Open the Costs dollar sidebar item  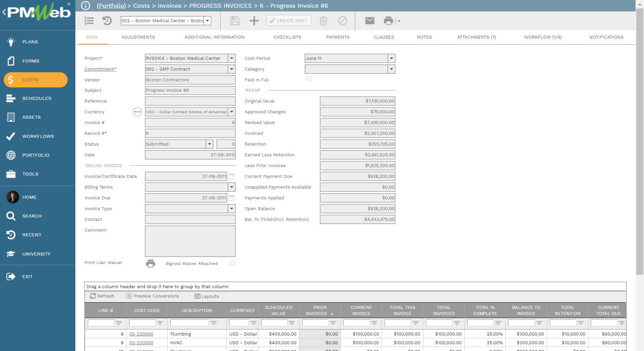pyautogui.click(x=35, y=80)
